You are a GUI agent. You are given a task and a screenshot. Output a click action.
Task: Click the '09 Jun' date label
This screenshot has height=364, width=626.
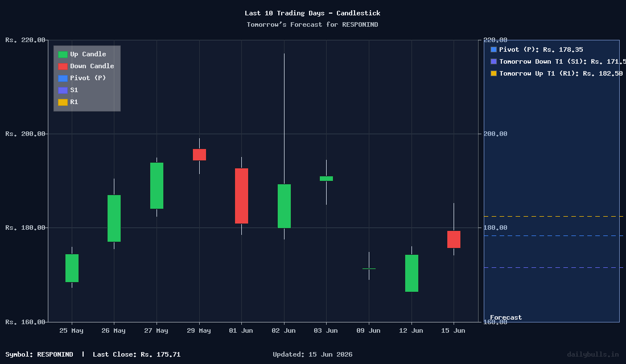tap(369, 331)
